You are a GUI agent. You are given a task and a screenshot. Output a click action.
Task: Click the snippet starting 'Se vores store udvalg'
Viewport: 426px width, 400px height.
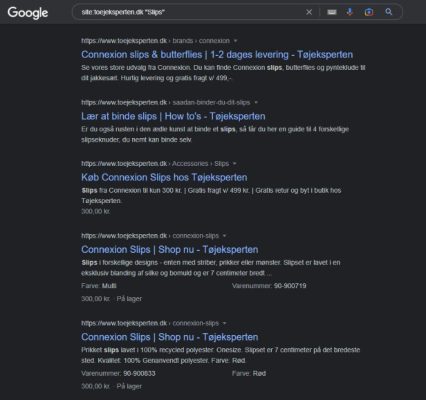(223, 73)
